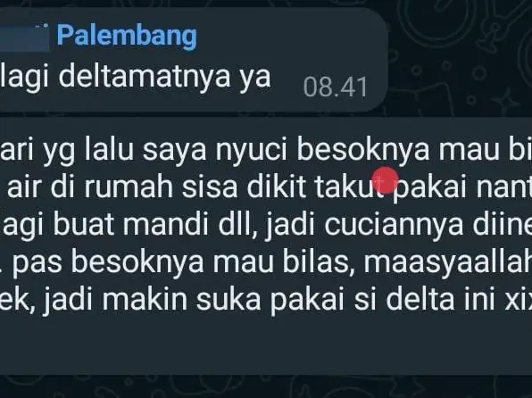Click the 08.41 message timestamp
The height and width of the screenshot is (398, 532).
(336, 87)
